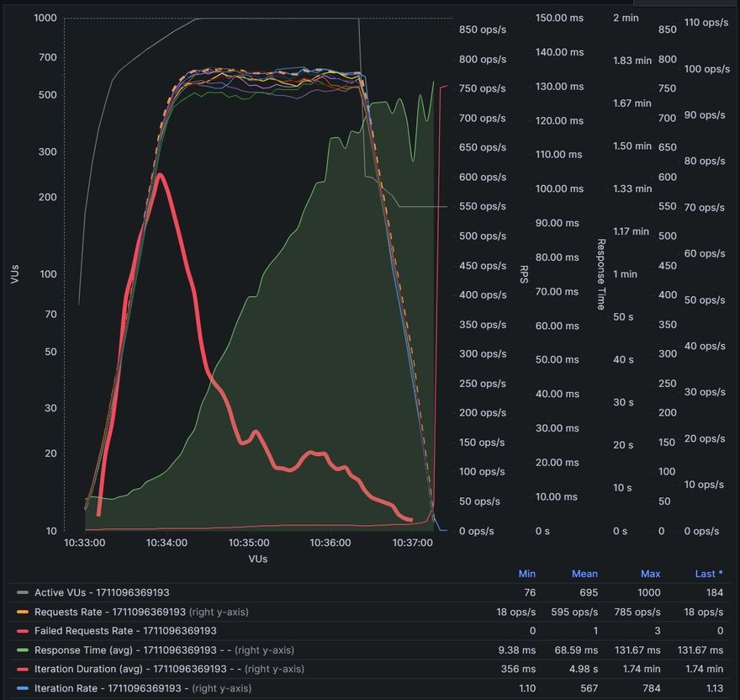The image size is (740, 700).
Task: Click the Response Time axis title
Action: click(601, 274)
